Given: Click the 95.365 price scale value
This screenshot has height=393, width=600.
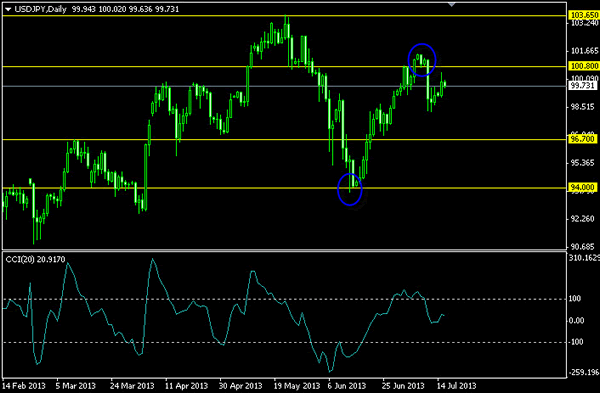Looking at the screenshot, I should 582,163.
